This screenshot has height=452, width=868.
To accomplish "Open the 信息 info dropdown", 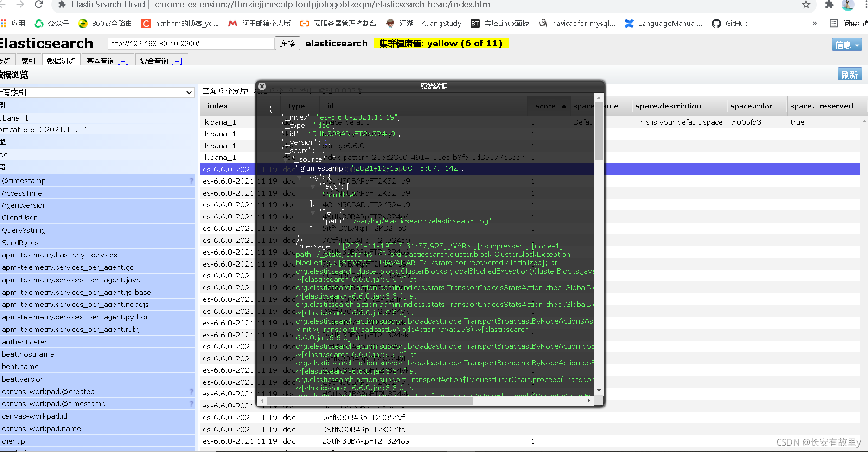I will tap(847, 45).
